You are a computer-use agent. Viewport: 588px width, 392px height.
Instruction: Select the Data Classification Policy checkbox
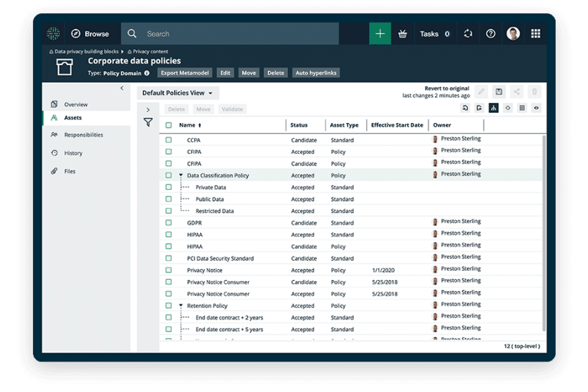point(169,175)
